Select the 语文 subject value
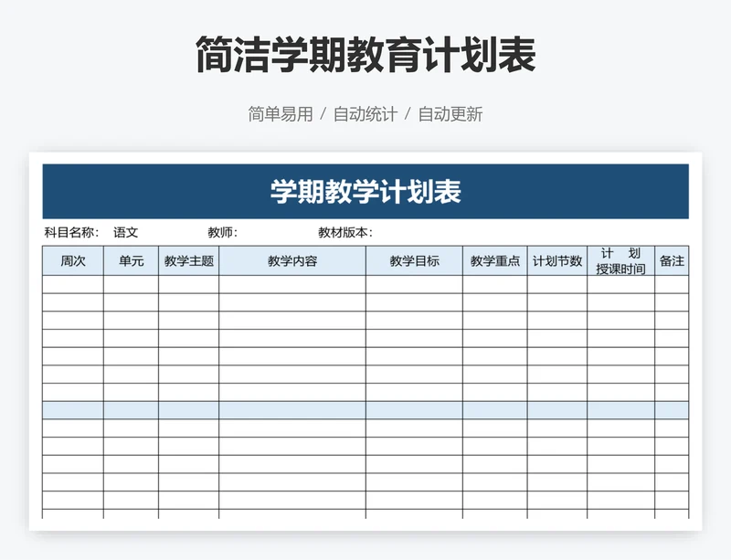This screenshot has width=731, height=560. coord(126,232)
